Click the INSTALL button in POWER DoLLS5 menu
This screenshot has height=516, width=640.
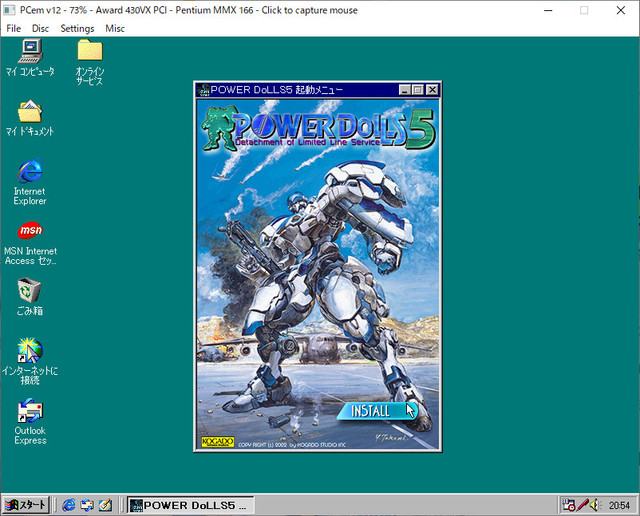pyautogui.click(x=376, y=411)
